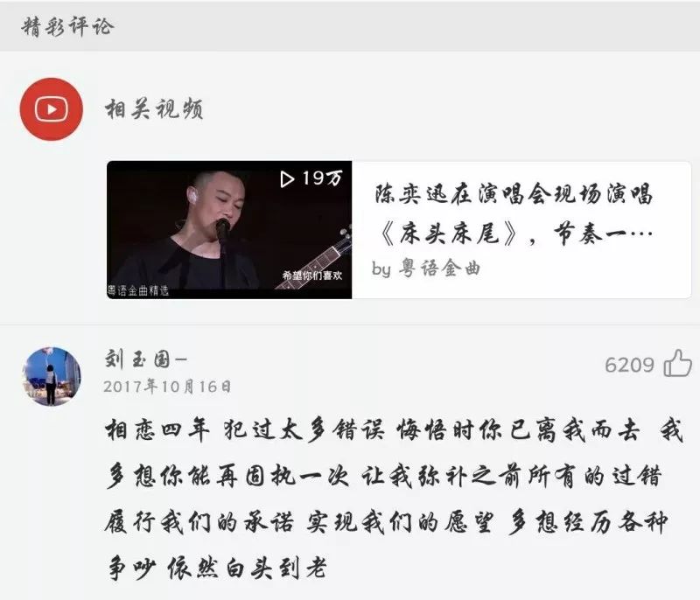Click the video title 陈奕迅在演唱会现场演唱

pyautogui.click(x=514, y=194)
